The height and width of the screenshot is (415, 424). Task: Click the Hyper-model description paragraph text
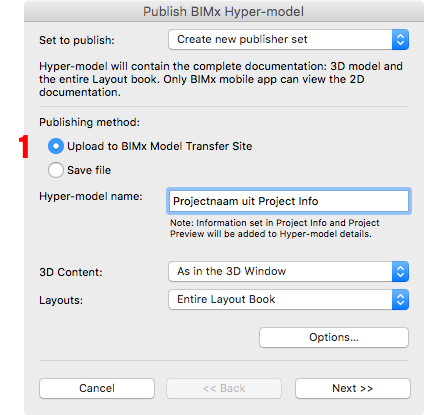[x=221, y=79]
